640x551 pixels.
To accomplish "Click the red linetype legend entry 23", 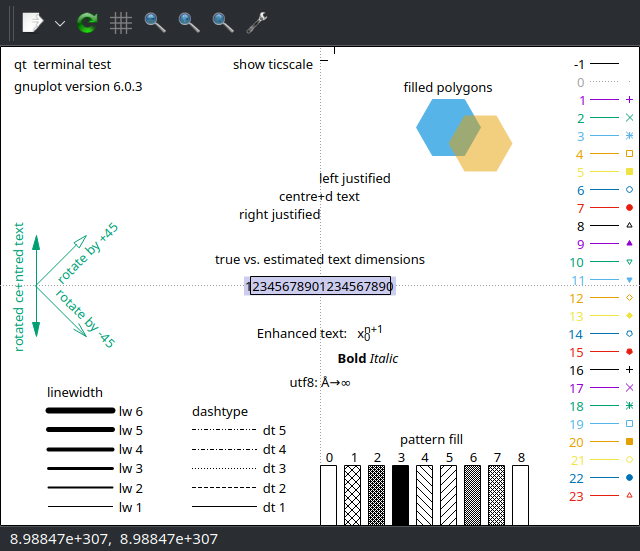I will pyautogui.click(x=602, y=496).
